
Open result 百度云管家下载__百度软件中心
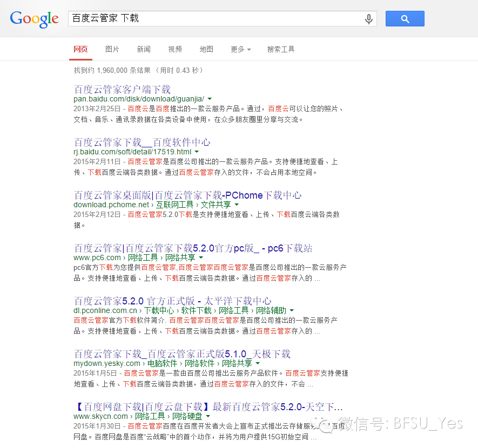142,142
